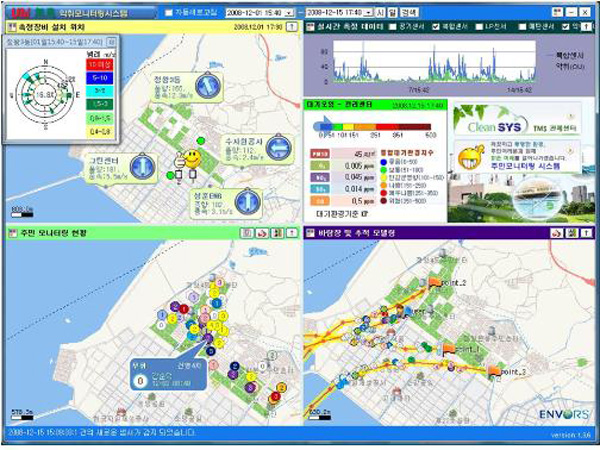Click the 바람장 및 추적 모델링 panel title icon
Image resolution: width=600 pixels, height=450 pixels.
pos(311,233)
